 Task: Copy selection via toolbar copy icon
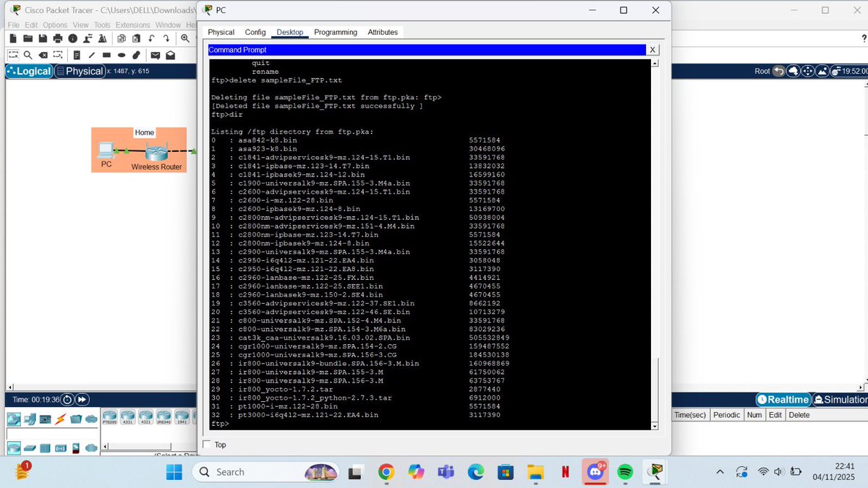tap(122, 38)
